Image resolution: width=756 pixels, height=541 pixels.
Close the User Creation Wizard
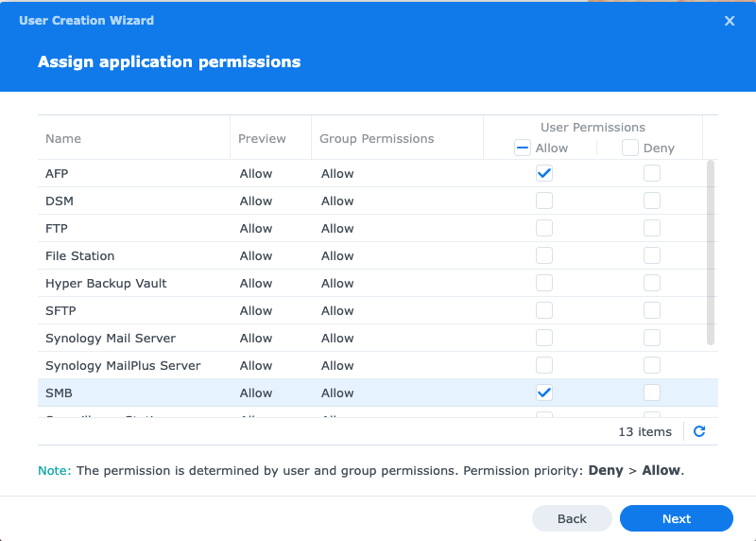[x=730, y=21]
